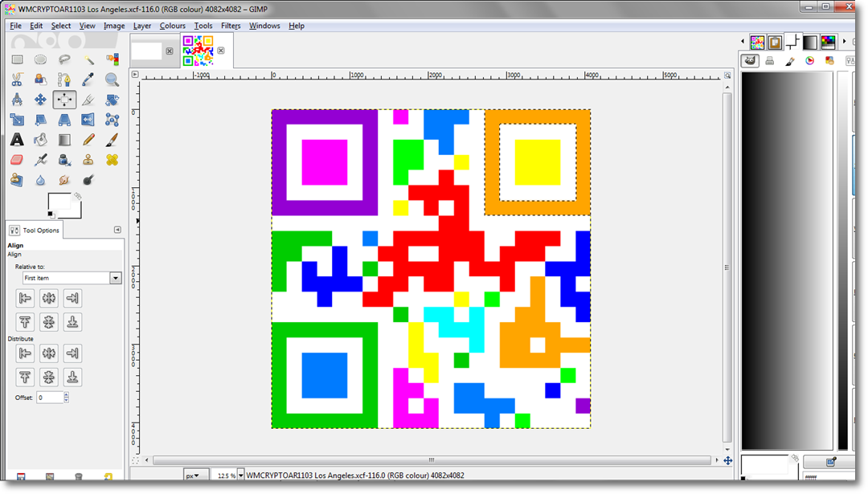Open the Colourmap palette tab in right dock

click(828, 42)
